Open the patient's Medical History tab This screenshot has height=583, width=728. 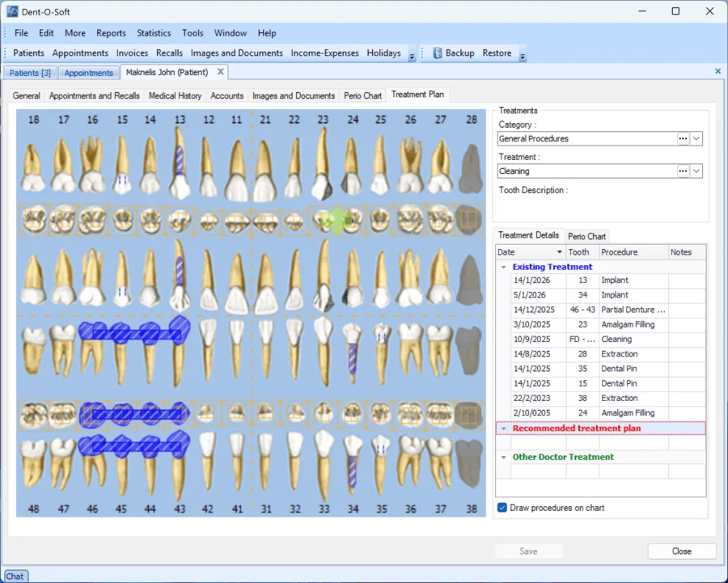[175, 95]
